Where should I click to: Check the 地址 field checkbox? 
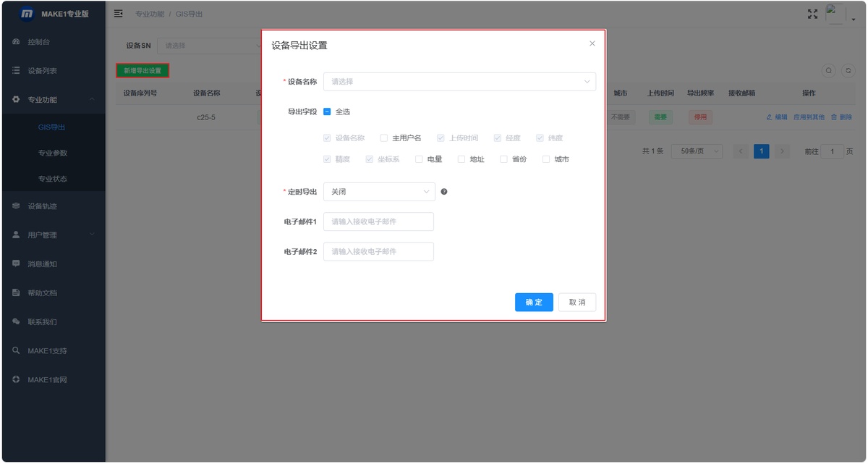(x=461, y=160)
